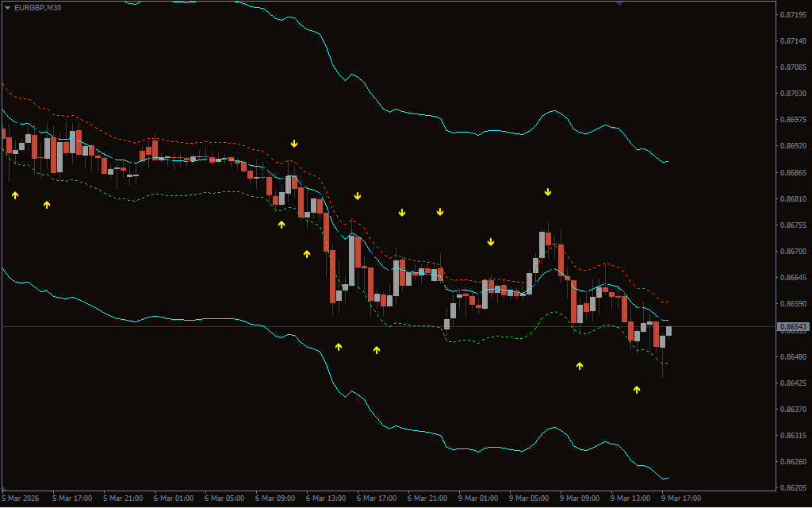Select the 6 Mar 13:00 time axis label
812x508 pixels.
pyautogui.click(x=326, y=498)
